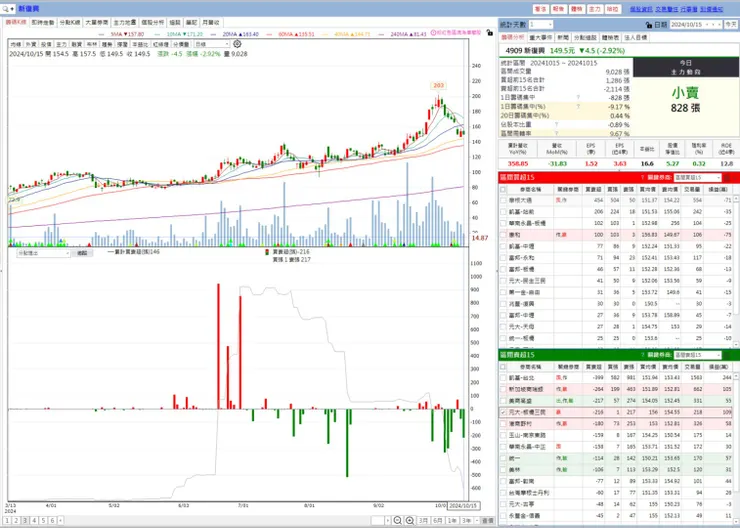The height and width of the screenshot is (528, 740).
Task: Open the 新聞 tab in right panel
Action: 563,37
